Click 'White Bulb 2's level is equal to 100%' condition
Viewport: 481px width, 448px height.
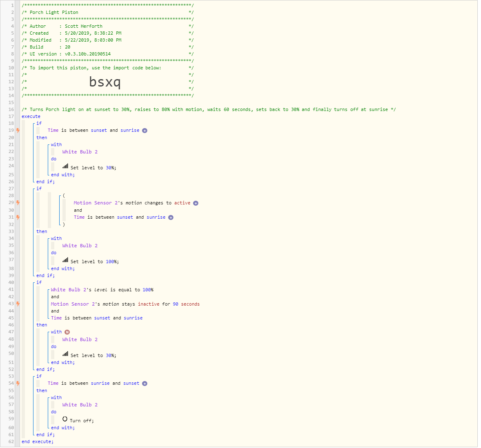[102, 290]
